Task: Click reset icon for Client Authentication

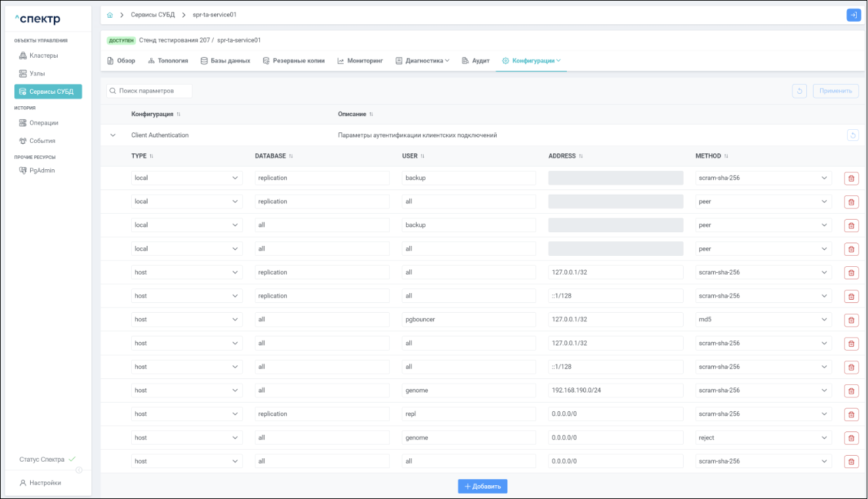Action: click(852, 136)
